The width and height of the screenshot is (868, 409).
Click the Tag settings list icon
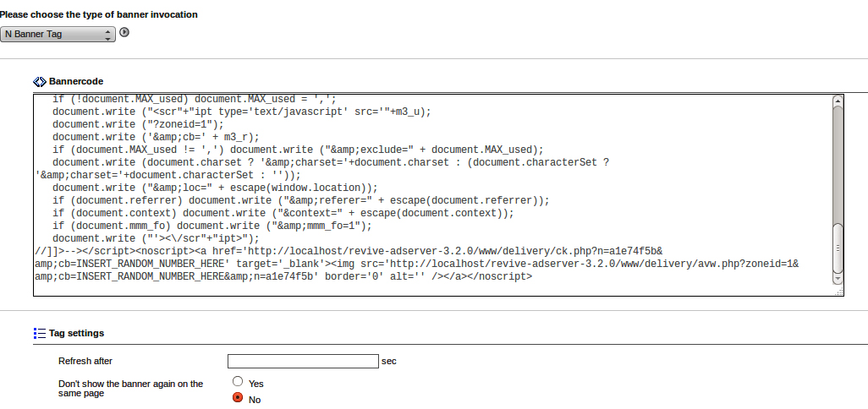[39, 334]
